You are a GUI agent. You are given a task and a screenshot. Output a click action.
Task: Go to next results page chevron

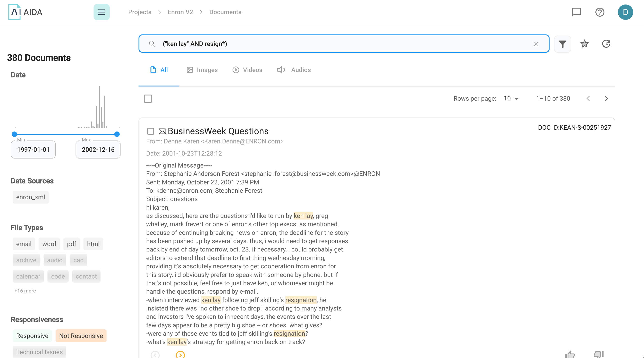(x=606, y=98)
